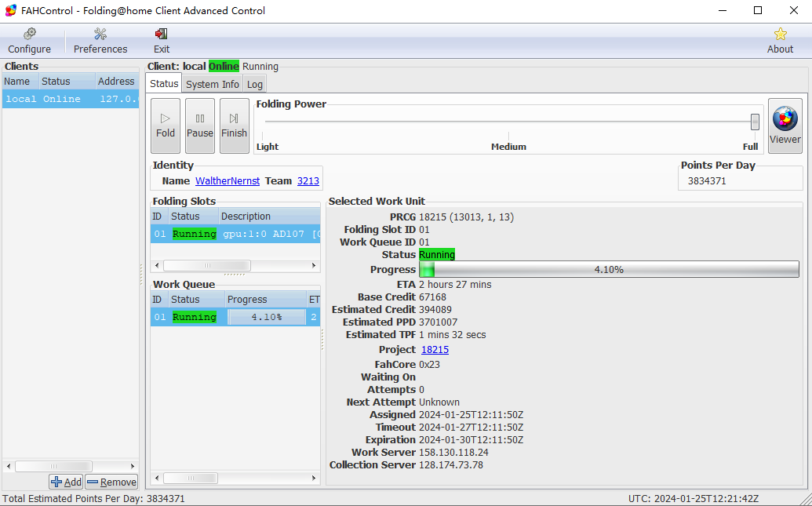812x506 pixels.
Task: Click the UTC timestamp in the status bar
Action: (x=694, y=499)
